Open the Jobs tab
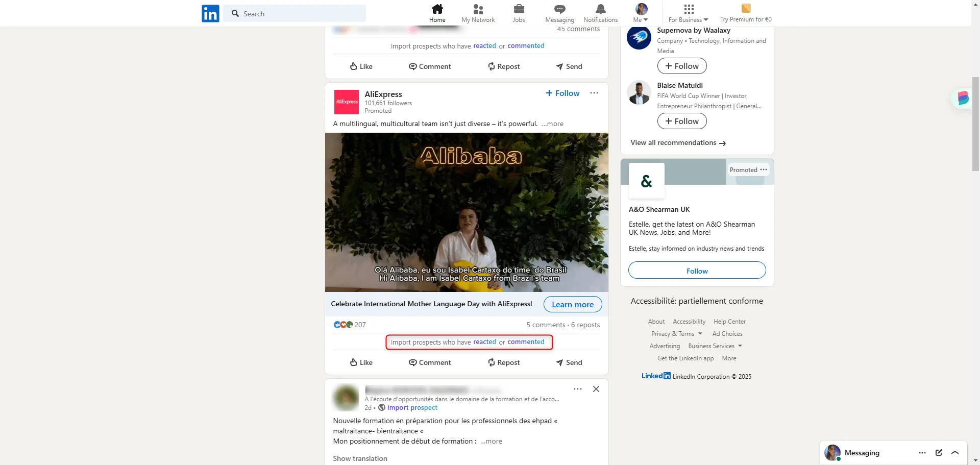980x465 pixels. tap(519, 13)
